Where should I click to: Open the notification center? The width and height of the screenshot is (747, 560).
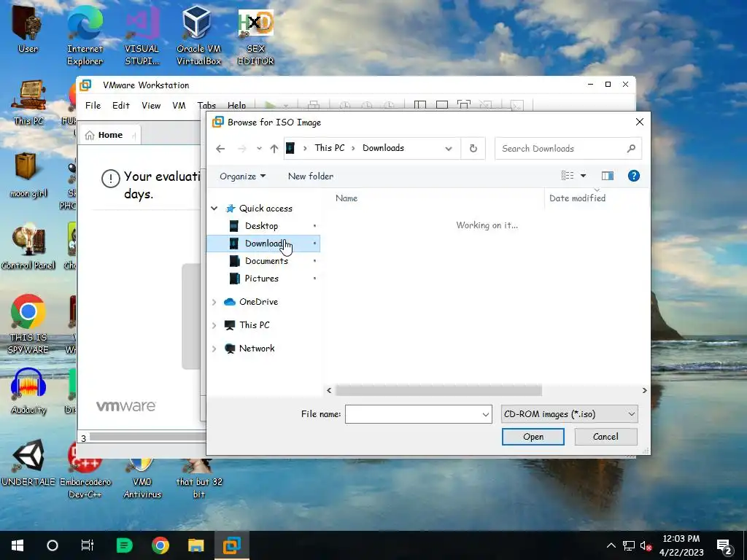[x=726, y=547]
